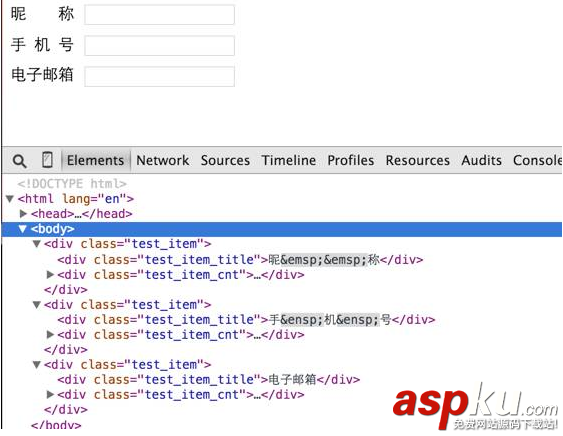Select test_item_title div containing 昵&emsp;&emsp;称
This screenshot has width=563, height=436.
(240, 260)
